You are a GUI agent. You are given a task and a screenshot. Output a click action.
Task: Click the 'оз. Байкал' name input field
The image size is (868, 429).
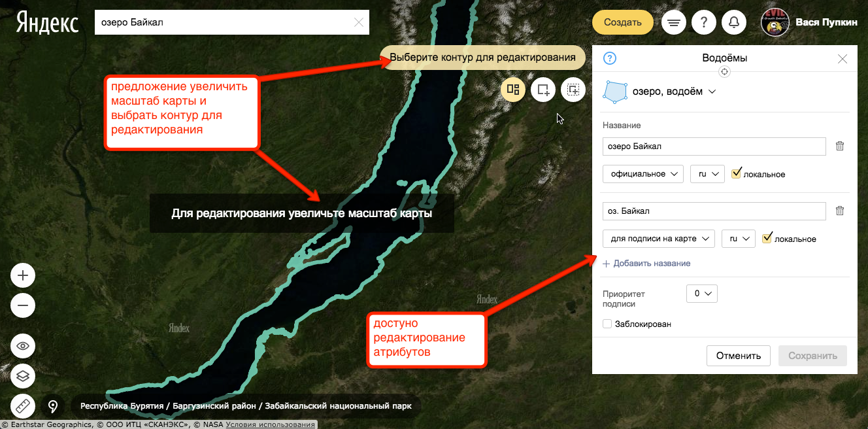point(714,211)
